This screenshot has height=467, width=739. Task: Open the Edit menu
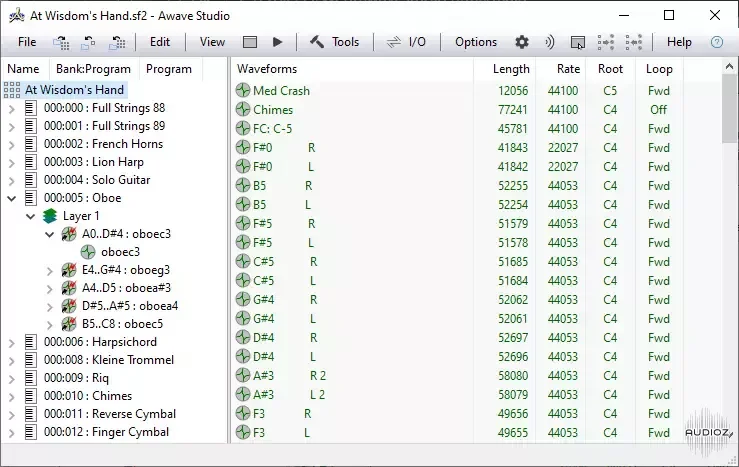(x=160, y=42)
